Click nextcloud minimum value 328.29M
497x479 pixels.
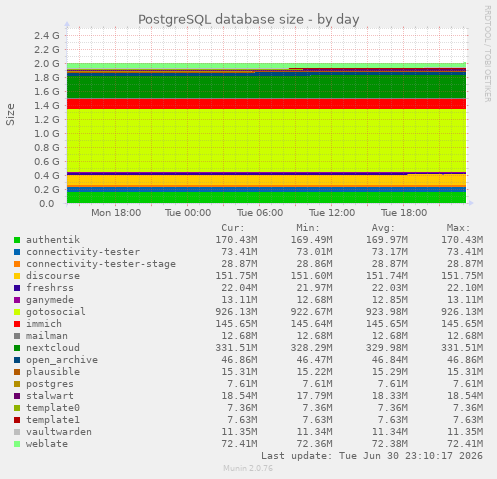tap(311, 348)
